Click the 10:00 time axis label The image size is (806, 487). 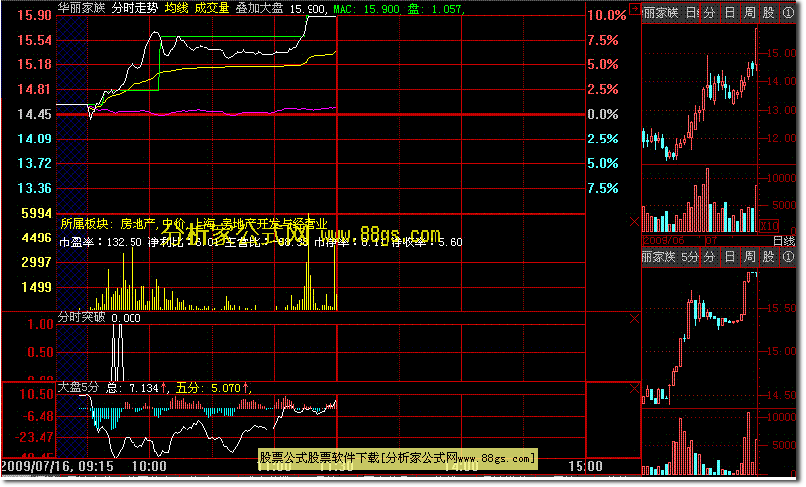point(149,466)
